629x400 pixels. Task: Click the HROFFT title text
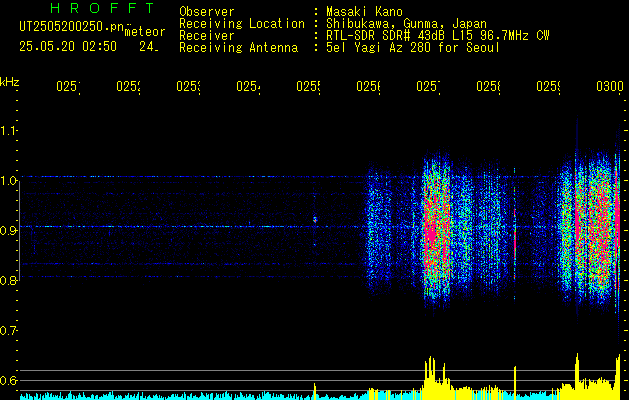click(103, 8)
